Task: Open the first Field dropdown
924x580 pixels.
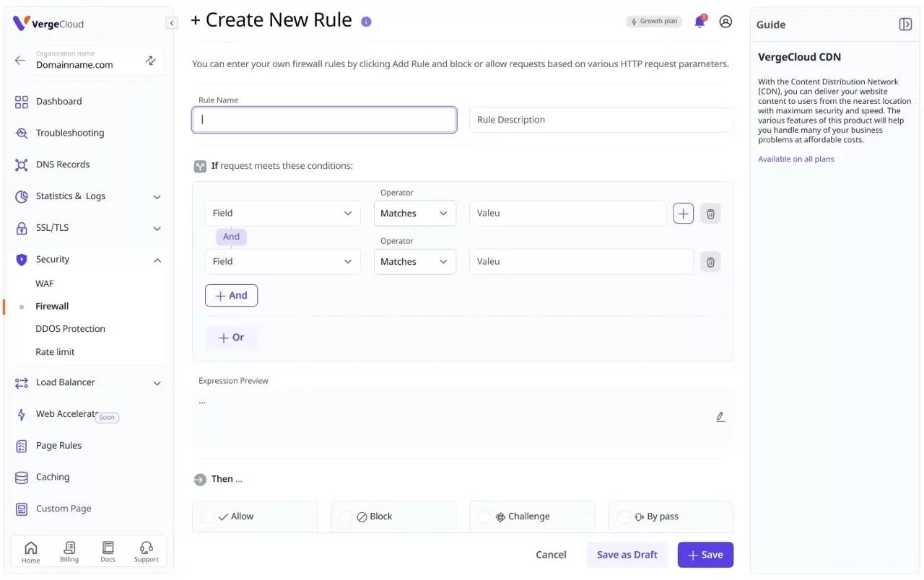Action: tap(282, 214)
